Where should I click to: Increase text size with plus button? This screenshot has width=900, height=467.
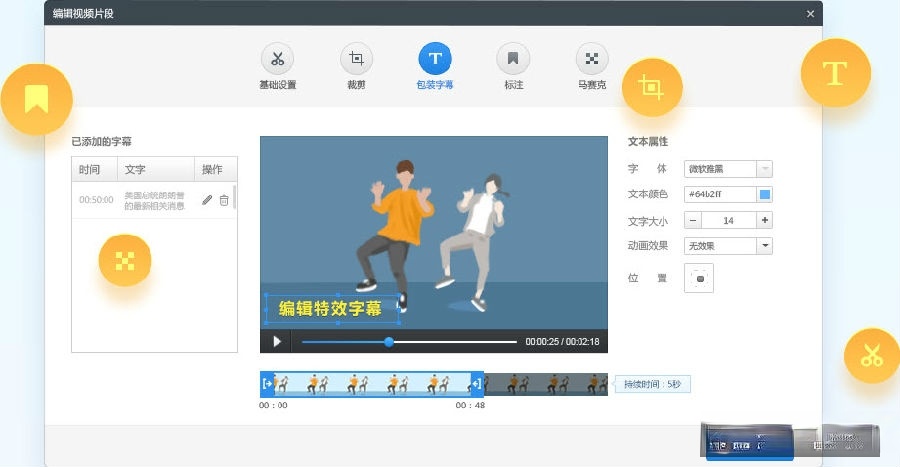(765, 220)
